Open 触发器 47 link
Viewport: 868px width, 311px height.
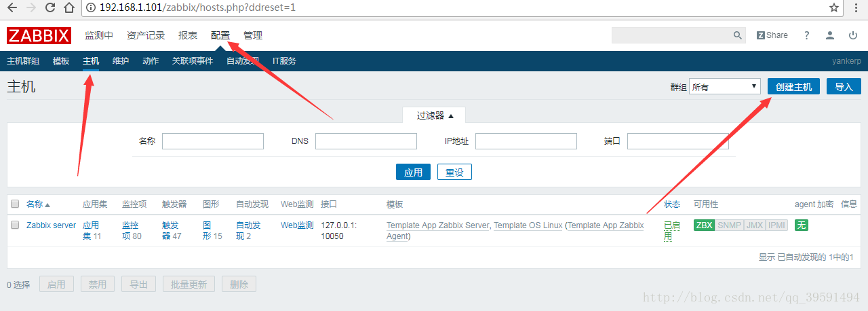pyautogui.click(x=172, y=230)
